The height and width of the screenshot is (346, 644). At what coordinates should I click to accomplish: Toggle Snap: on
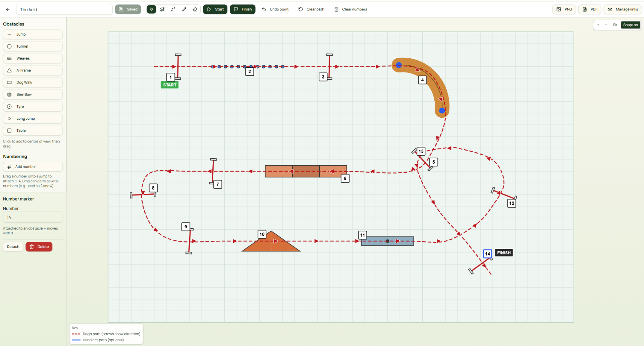pos(631,25)
